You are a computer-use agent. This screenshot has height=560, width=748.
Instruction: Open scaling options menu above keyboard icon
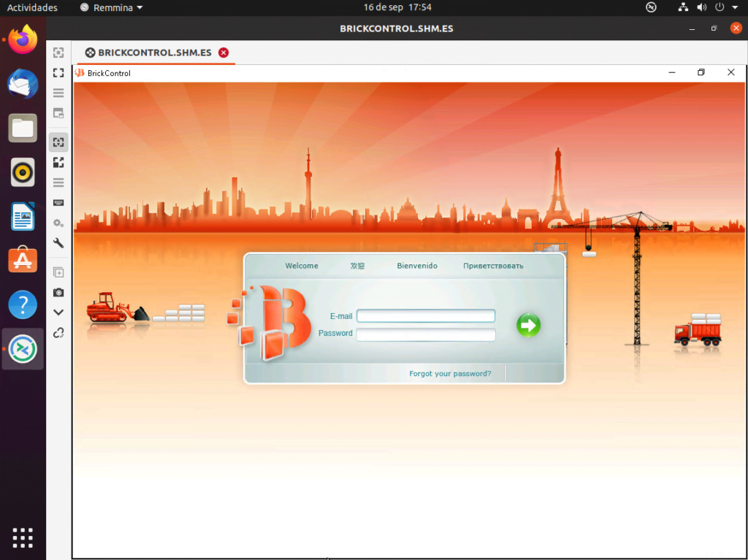click(58, 183)
